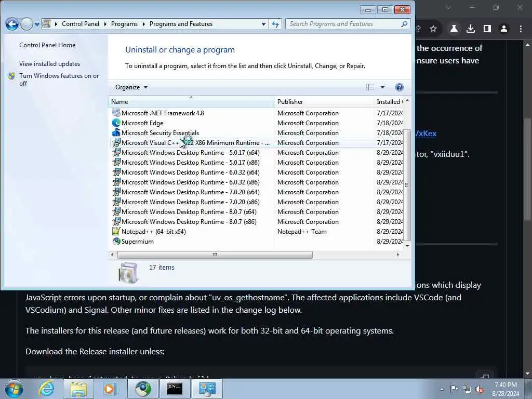Expand arrow after Programs breadcrumb
The image size is (532, 399).
143,24
